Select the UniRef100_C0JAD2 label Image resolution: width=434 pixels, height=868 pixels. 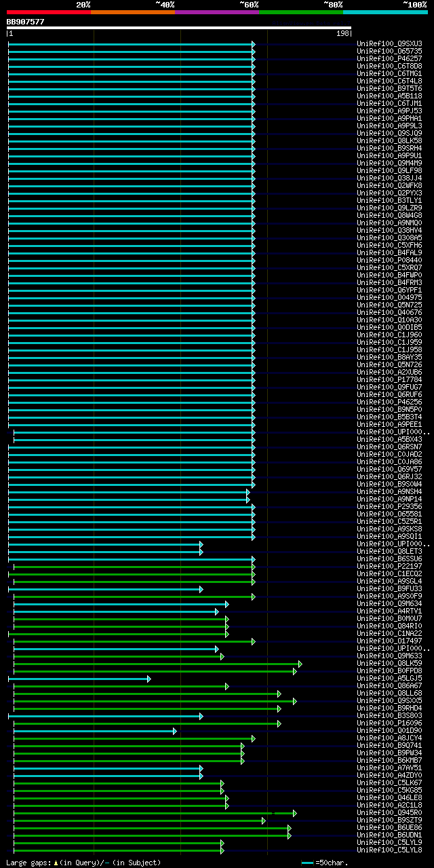pyautogui.click(x=389, y=454)
